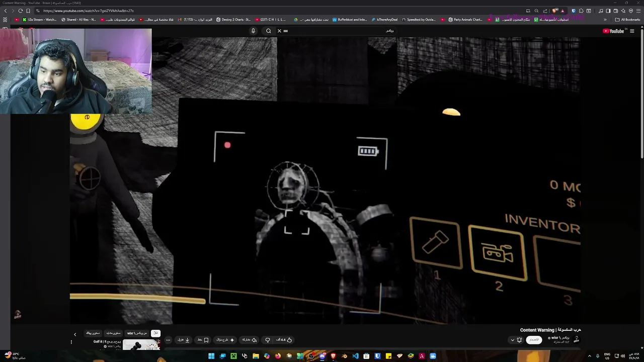Image resolution: width=644 pixels, height=362 pixels.
Task: Save the video with the bookmark button
Action: pyautogui.click(x=203, y=340)
